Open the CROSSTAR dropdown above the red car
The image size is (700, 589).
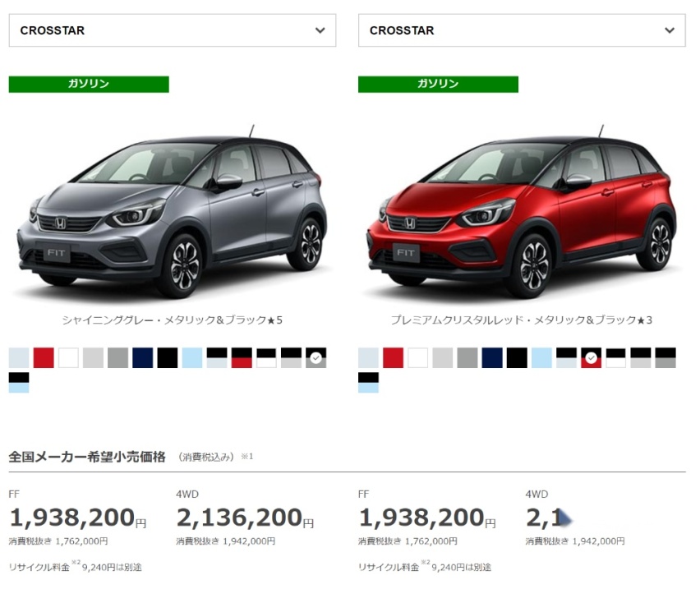pos(522,30)
